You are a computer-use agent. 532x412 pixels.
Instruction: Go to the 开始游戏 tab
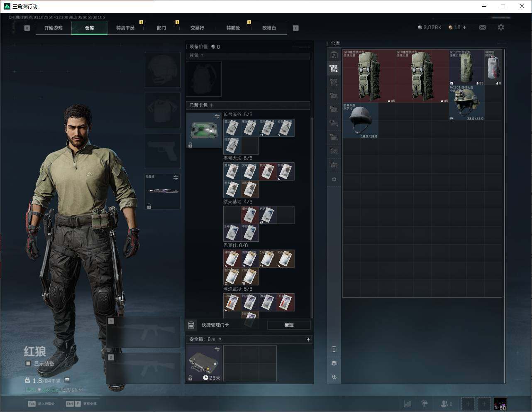click(54, 28)
